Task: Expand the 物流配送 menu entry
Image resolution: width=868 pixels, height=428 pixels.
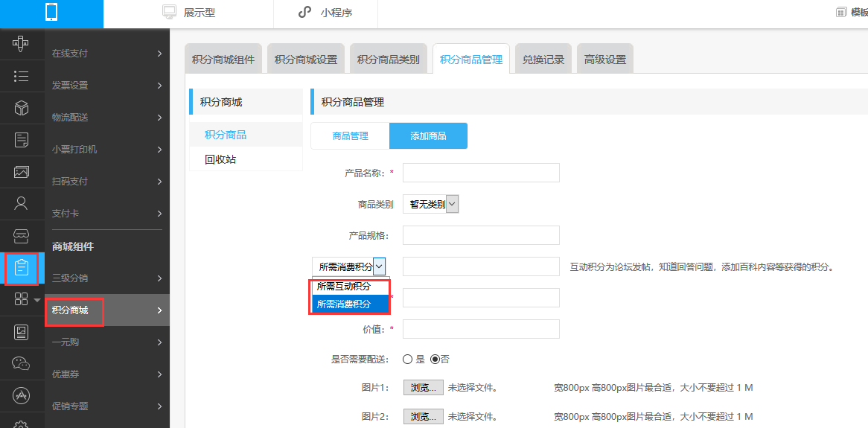Action: pyautogui.click(x=107, y=118)
